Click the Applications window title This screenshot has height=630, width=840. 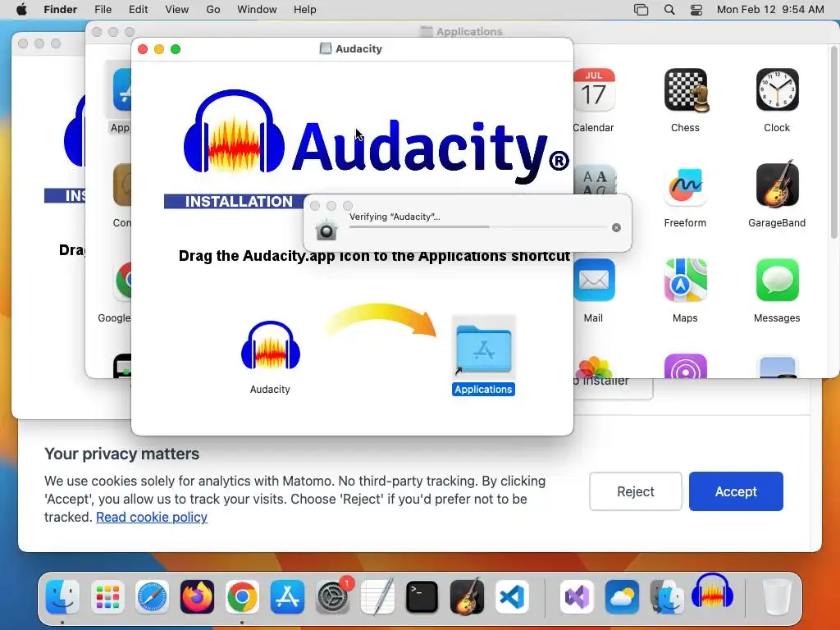tap(469, 32)
